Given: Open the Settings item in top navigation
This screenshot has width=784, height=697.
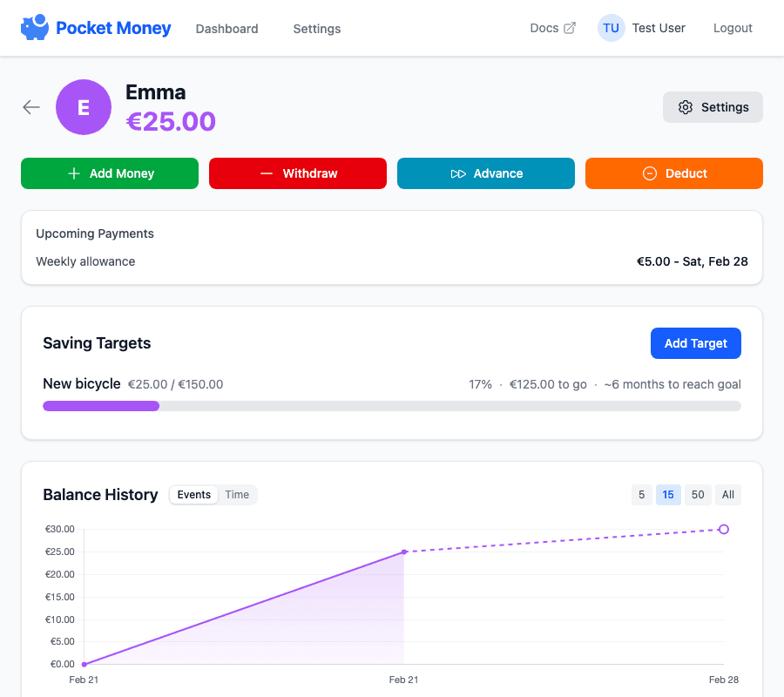Looking at the screenshot, I should point(317,29).
